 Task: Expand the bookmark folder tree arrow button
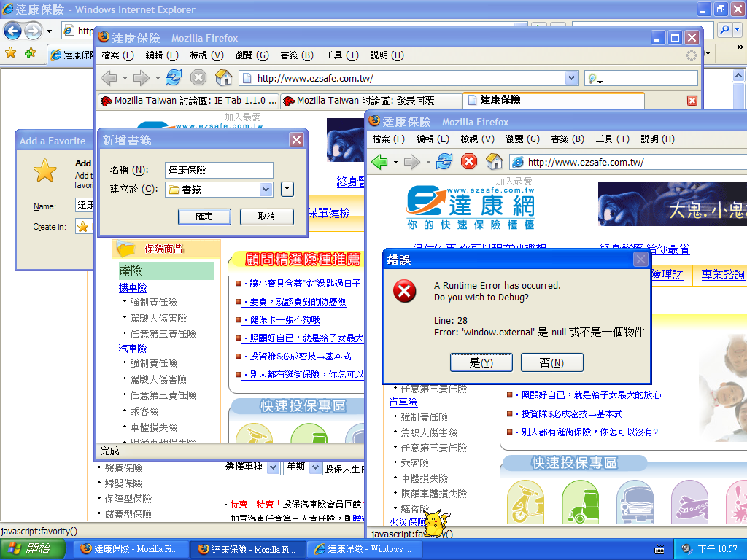tap(287, 189)
